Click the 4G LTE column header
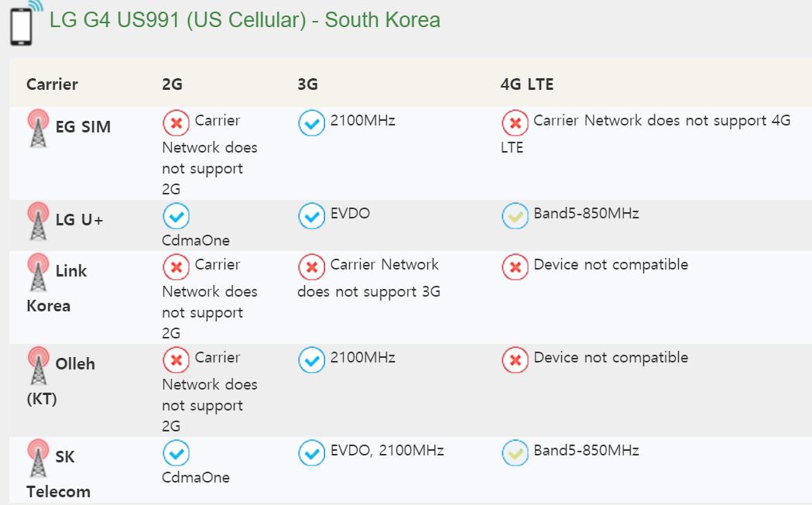Viewport: 812px width, 505px height. click(527, 84)
